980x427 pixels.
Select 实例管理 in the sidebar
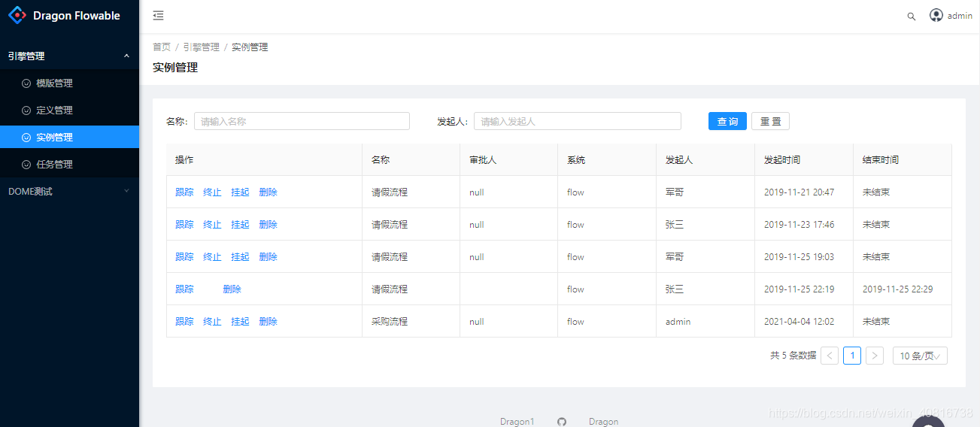click(69, 138)
